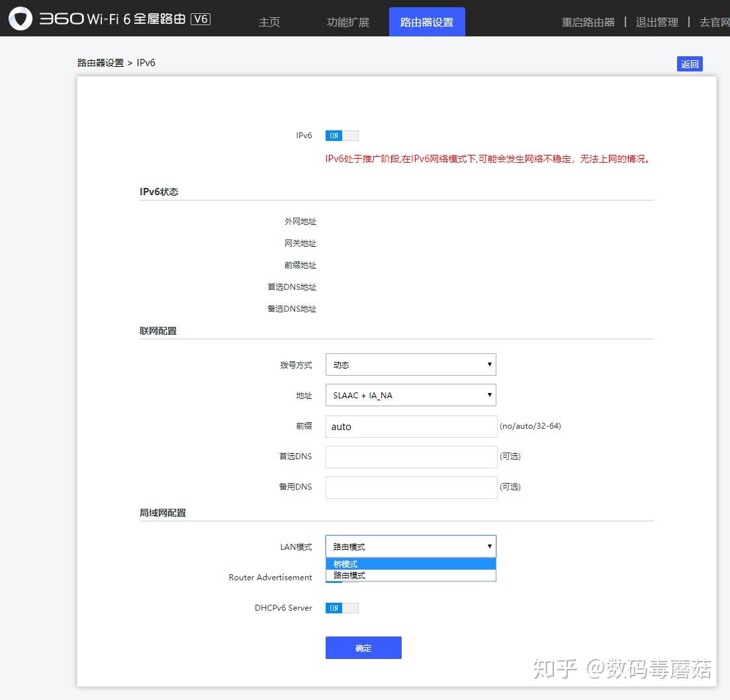The image size is (730, 700).
Task: Click the 退出管理 link
Action: pos(657,22)
